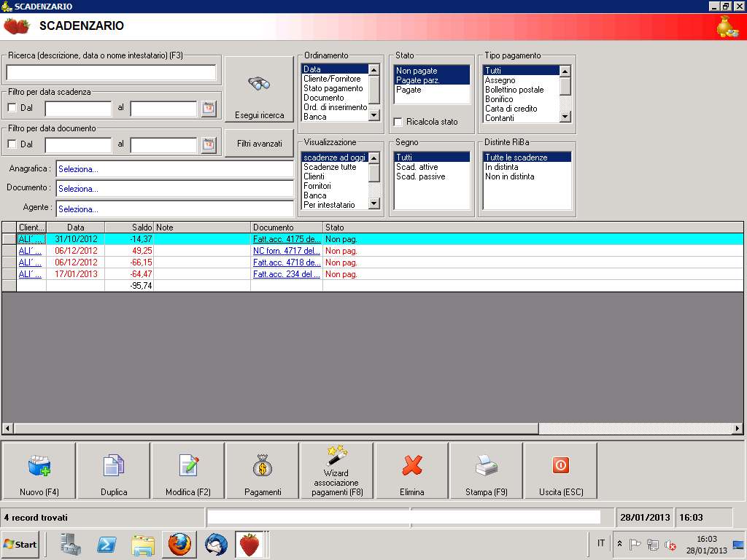Screen dimensions: 747x560
Task: Enable Dal checkbox for data documento filter
Action: click(x=12, y=144)
